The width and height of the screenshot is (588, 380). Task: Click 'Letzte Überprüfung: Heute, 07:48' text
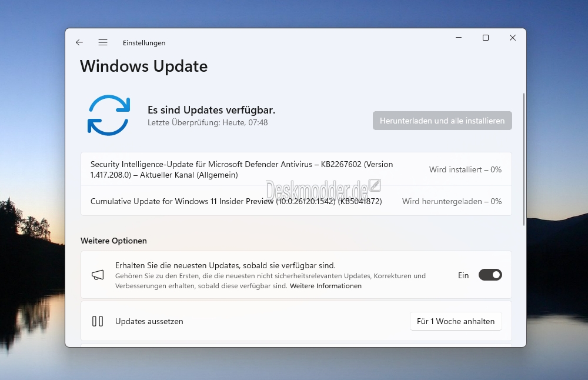click(208, 123)
